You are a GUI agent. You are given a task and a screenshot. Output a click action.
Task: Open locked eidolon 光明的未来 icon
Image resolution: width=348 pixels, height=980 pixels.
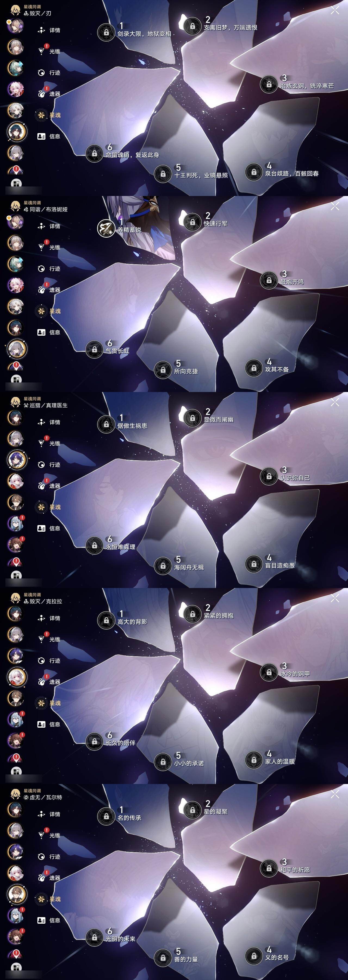point(95,937)
